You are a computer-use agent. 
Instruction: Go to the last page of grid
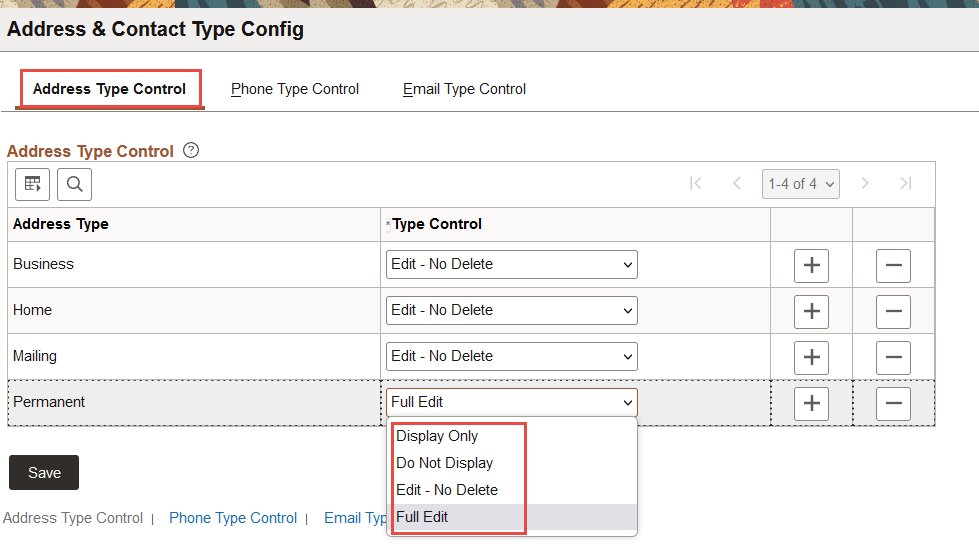[906, 183]
